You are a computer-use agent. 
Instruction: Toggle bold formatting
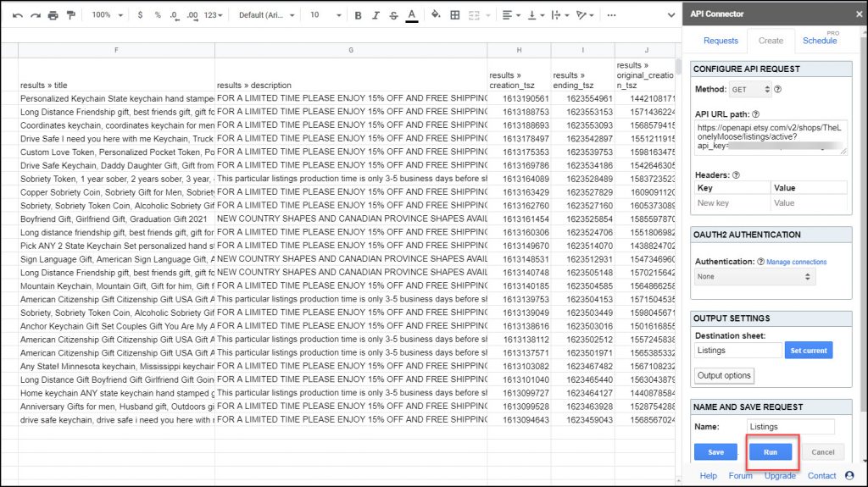(358, 15)
